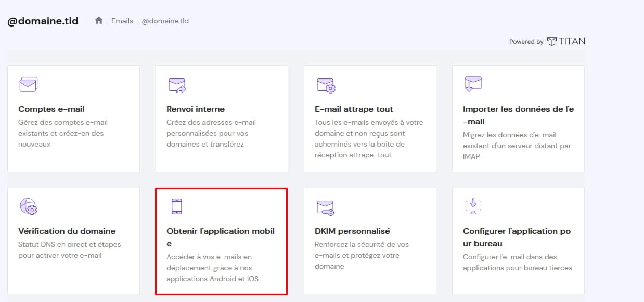Click the DKIM personnalisé key envelope icon
This screenshot has height=302, width=644.
325,207
